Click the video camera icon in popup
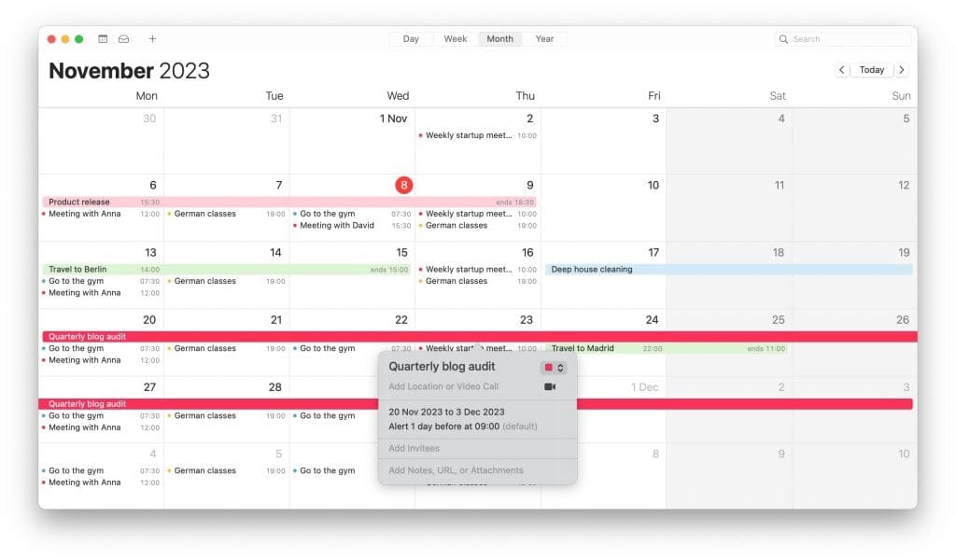 coord(550,386)
